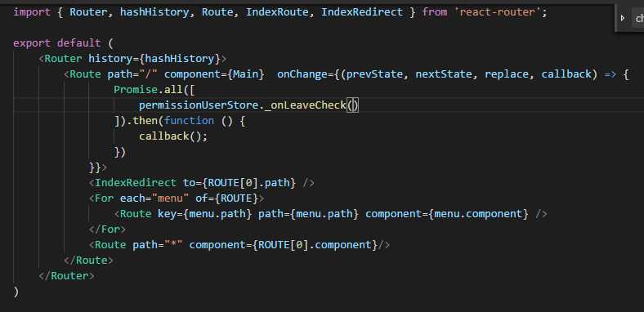Click 'permissionUserStore' identifier
Viewport: 644px width, 312px height.
click(x=199, y=105)
